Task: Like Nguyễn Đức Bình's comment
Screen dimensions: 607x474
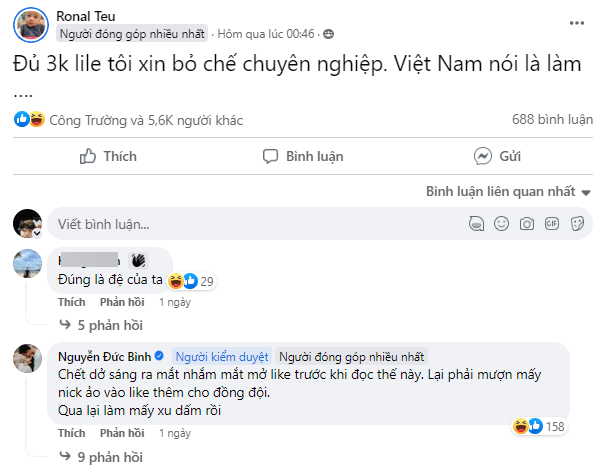Action: click(x=71, y=433)
